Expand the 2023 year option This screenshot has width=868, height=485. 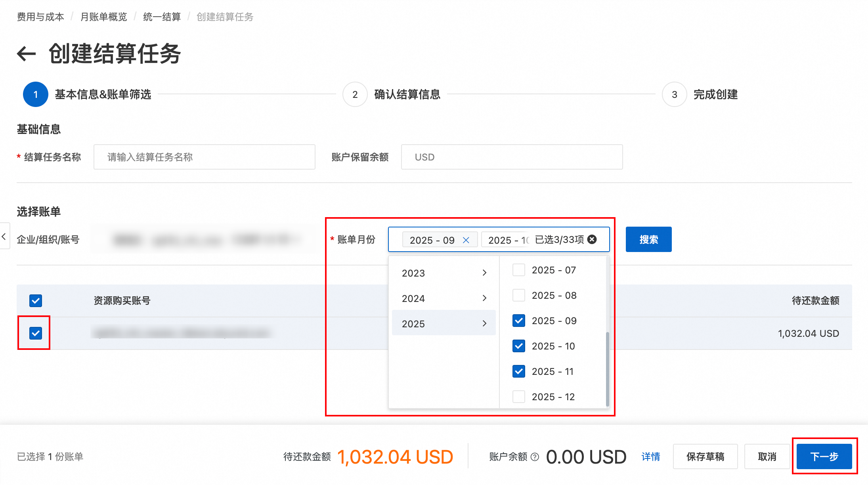[x=444, y=273]
